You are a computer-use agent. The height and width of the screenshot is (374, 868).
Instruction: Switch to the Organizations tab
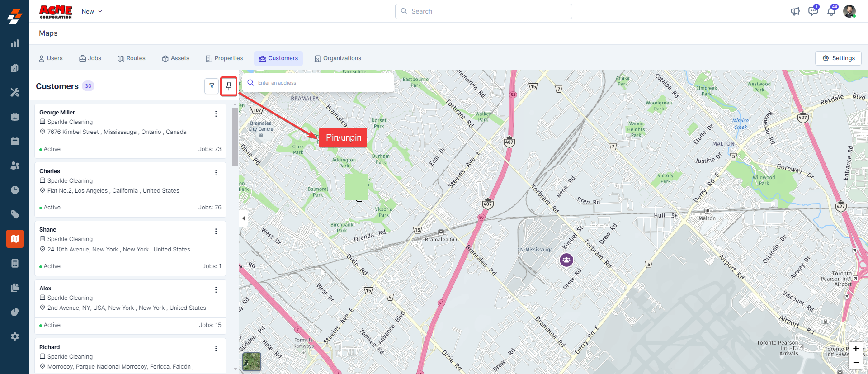click(338, 58)
